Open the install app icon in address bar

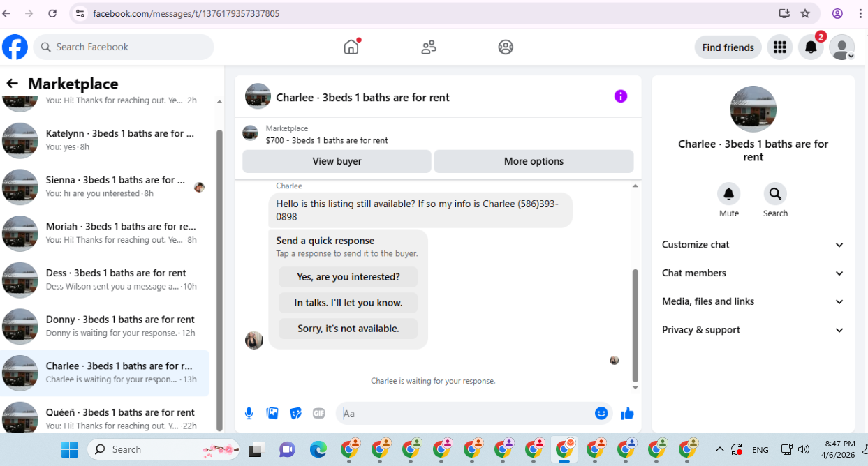coord(784,13)
